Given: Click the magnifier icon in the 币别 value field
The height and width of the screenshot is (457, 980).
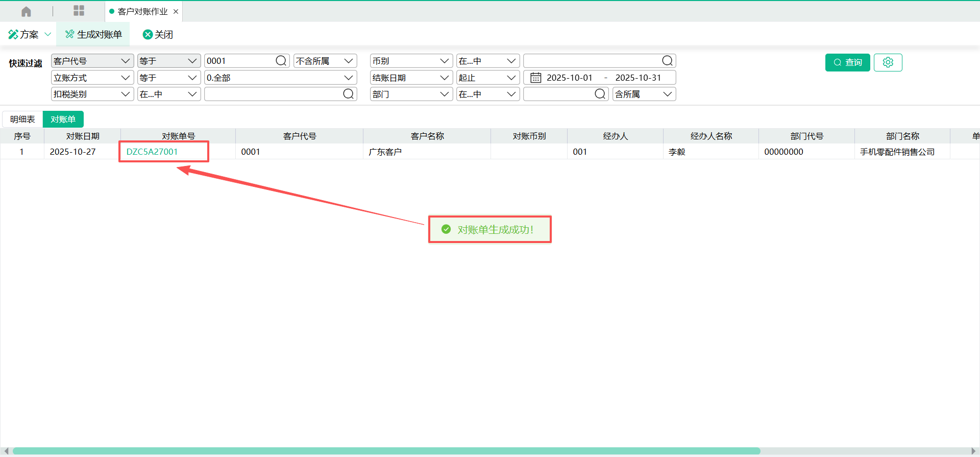Looking at the screenshot, I should (667, 61).
